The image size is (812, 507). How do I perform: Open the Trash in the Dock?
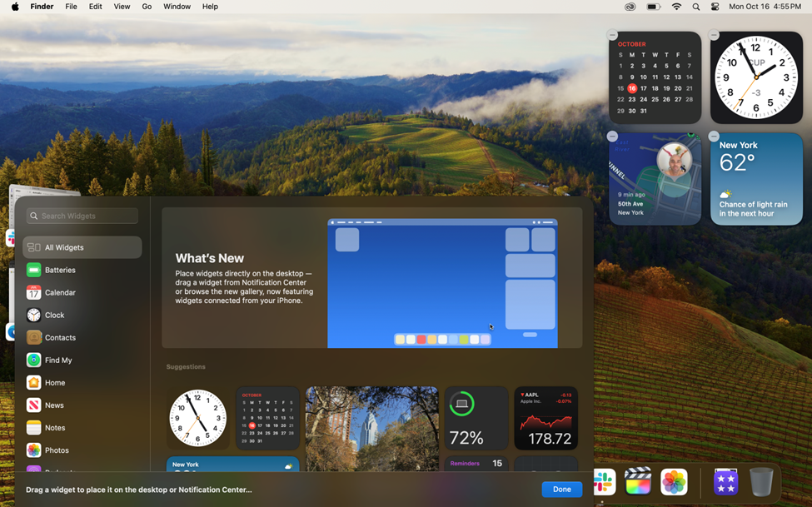(761, 482)
